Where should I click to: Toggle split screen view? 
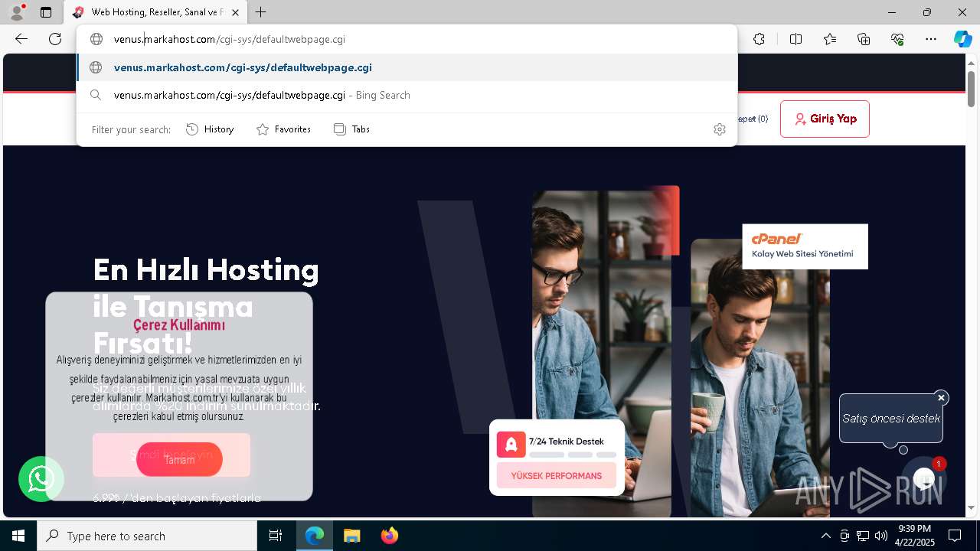click(795, 39)
